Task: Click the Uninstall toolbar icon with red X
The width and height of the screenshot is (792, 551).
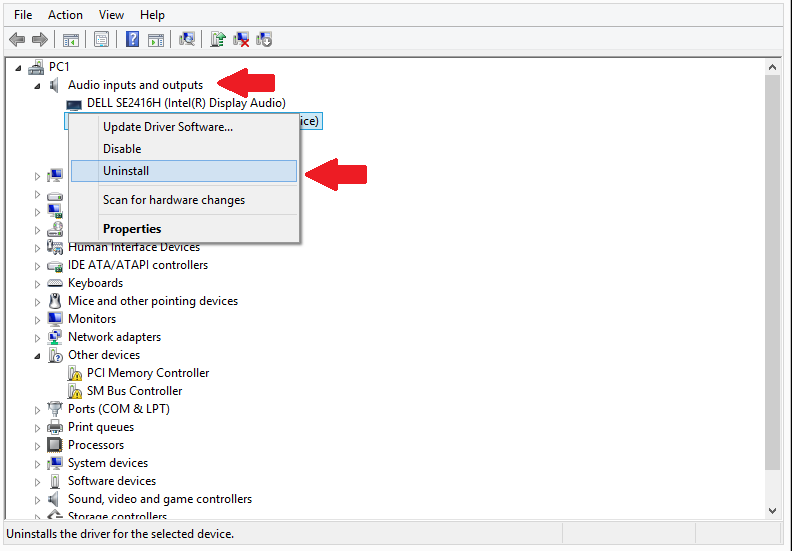Action: coord(241,39)
